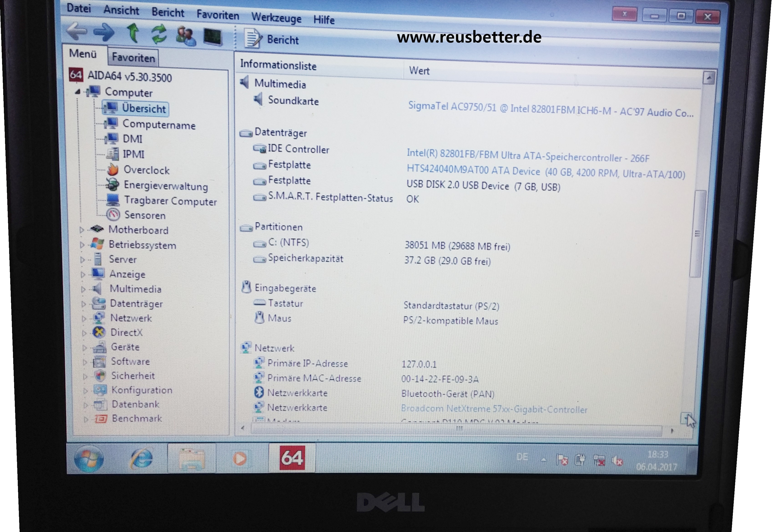
Task: Open the Windows Start button
Action: [x=89, y=459]
